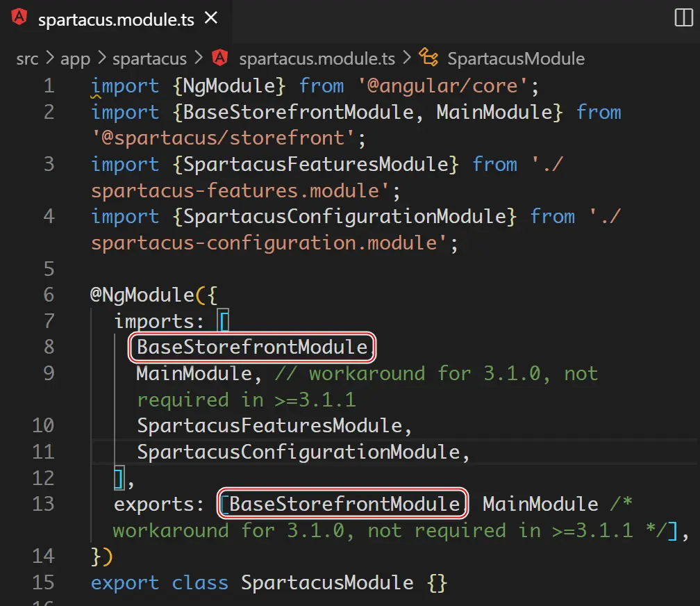Open the app breadcrumb folder
This screenshot has width=700, height=606.
click(75, 58)
